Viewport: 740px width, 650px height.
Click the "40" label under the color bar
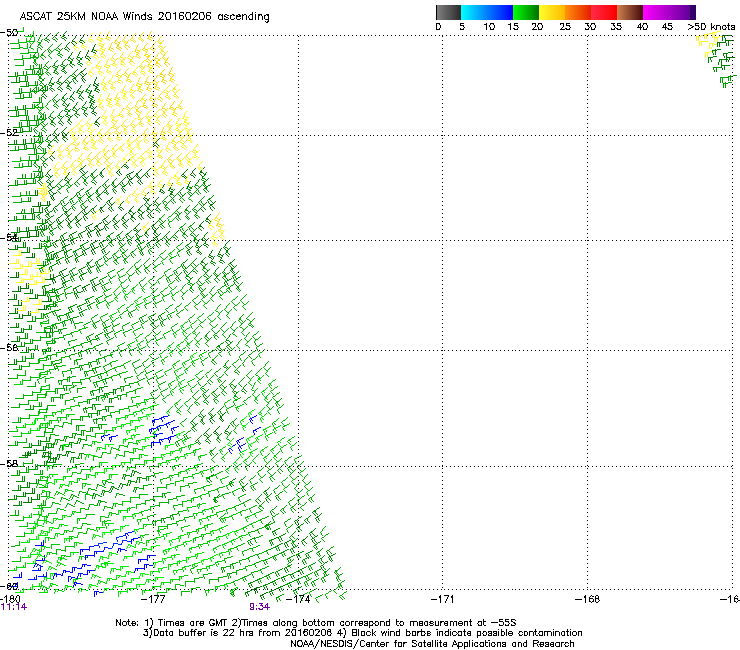[x=642, y=27]
